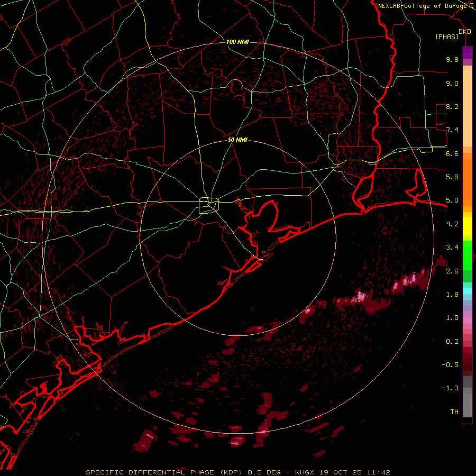Click the 5.8 value on the color scale
The height and width of the screenshot is (476, 476).
(x=452, y=177)
